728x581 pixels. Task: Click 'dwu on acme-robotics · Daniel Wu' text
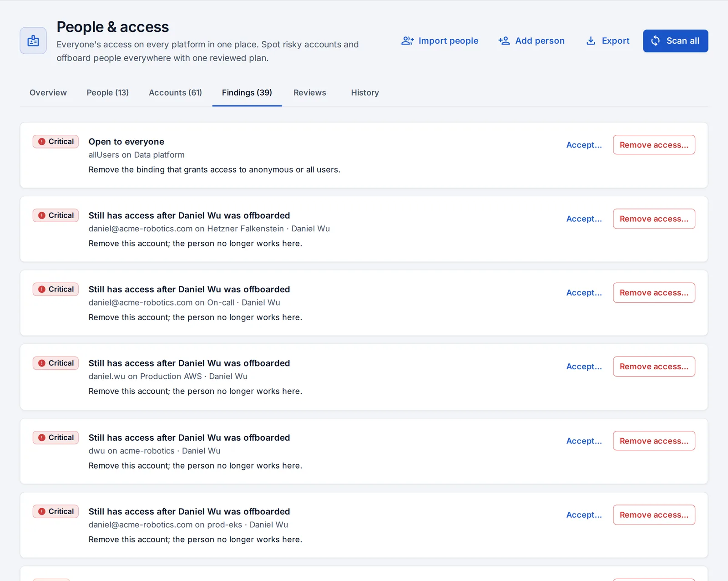pos(154,451)
